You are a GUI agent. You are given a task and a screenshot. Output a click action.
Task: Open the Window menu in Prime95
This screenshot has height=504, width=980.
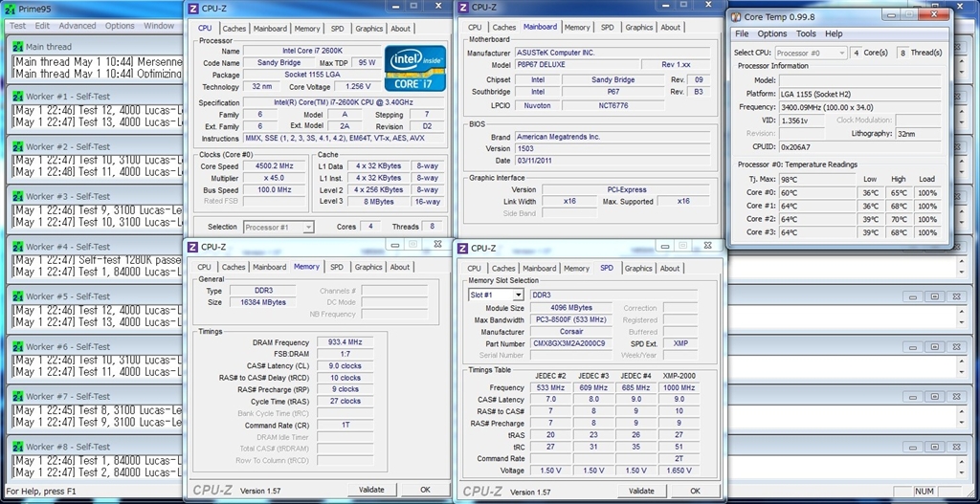pyautogui.click(x=159, y=26)
